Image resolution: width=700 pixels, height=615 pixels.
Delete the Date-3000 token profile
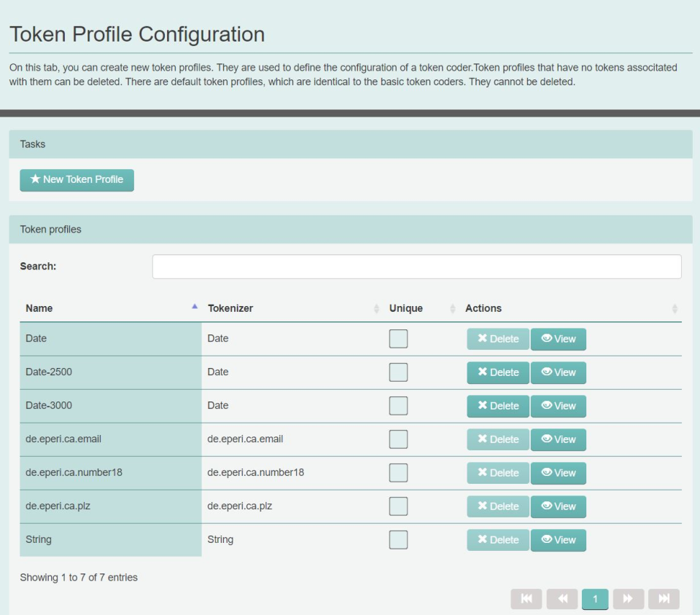tap(498, 406)
